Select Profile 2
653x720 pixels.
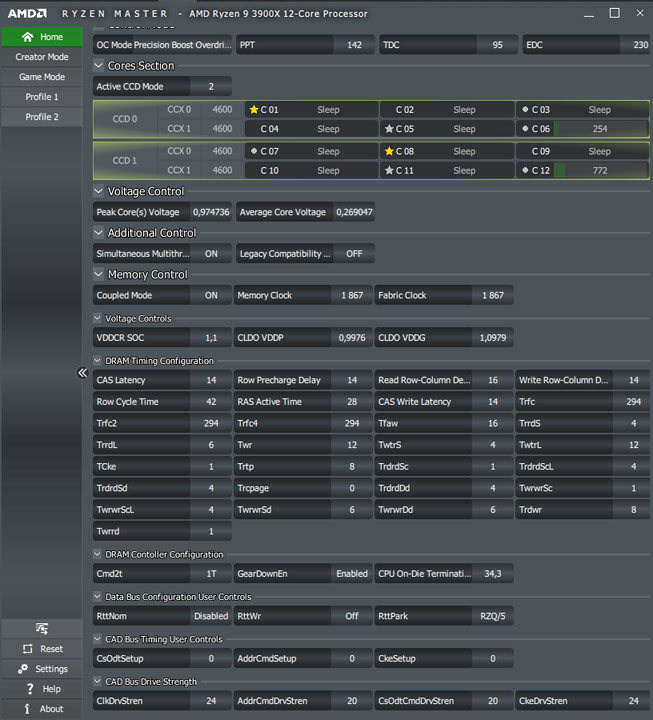click(42, 117)
